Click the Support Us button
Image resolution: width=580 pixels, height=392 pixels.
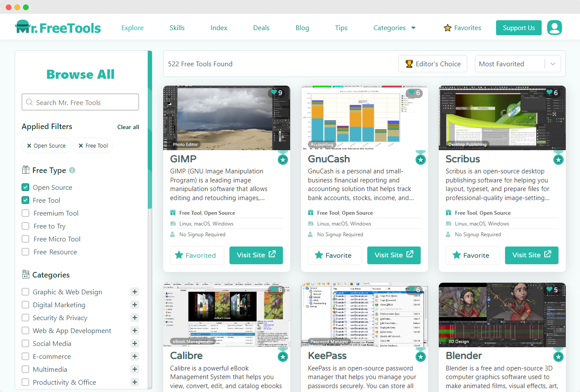(x=519, y=28)
